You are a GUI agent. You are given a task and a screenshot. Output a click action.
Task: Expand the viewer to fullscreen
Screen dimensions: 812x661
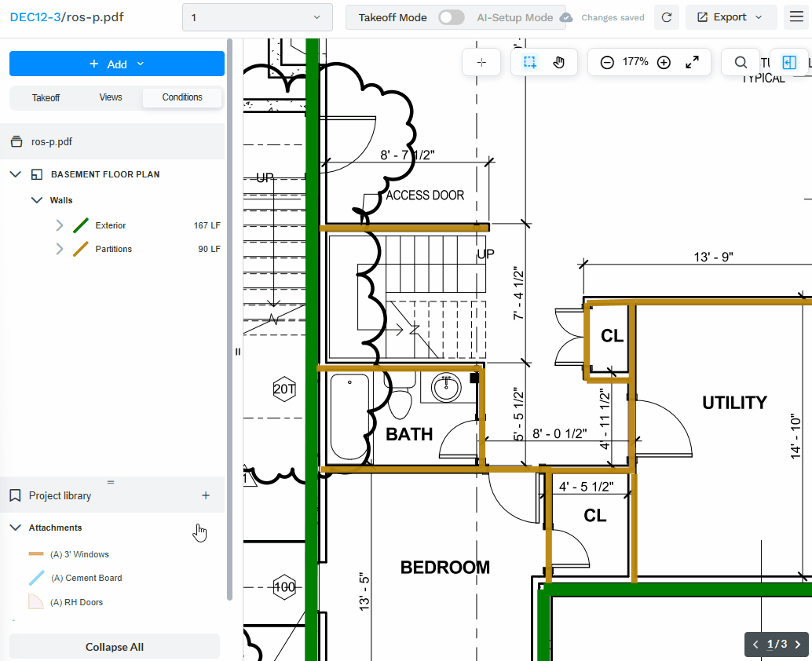coord(693,62)
